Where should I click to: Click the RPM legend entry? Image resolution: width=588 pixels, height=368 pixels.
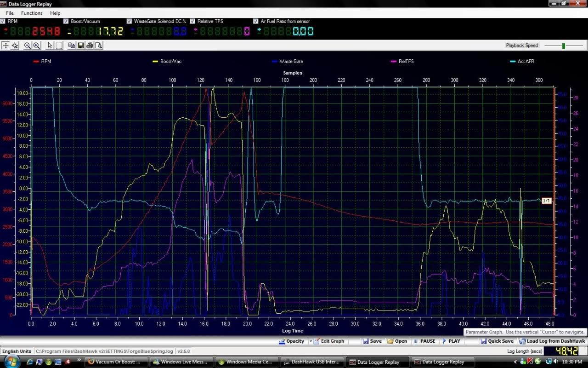pos(42,61)
